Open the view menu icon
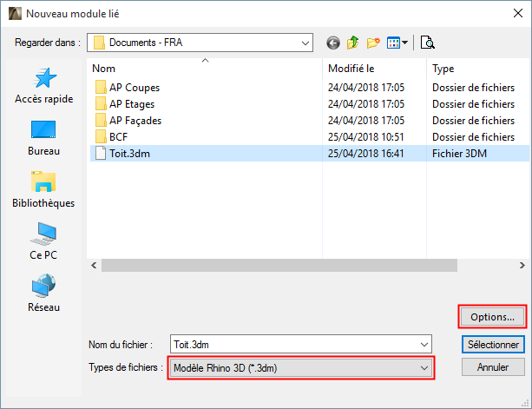The width and height of the screenshot is (532, 409). 397,43
